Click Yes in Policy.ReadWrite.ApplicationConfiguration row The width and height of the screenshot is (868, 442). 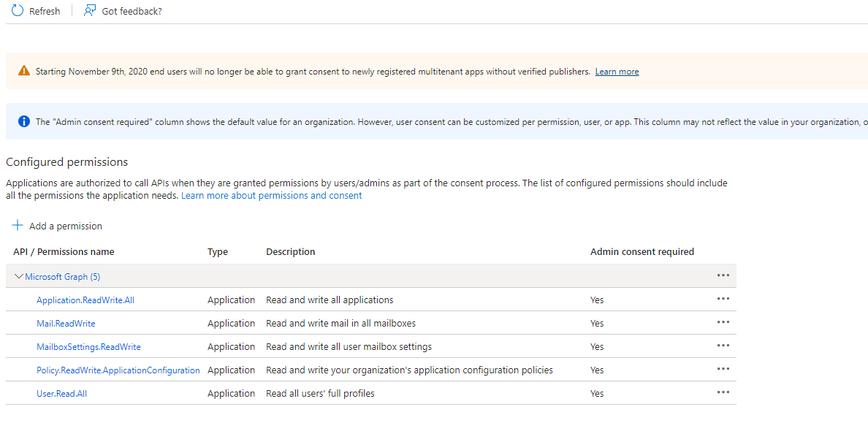click(597, 370)
